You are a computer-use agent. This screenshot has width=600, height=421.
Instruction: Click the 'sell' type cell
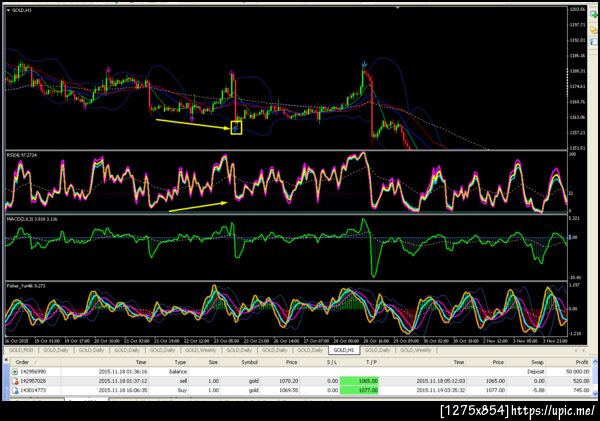pos(183,381)
